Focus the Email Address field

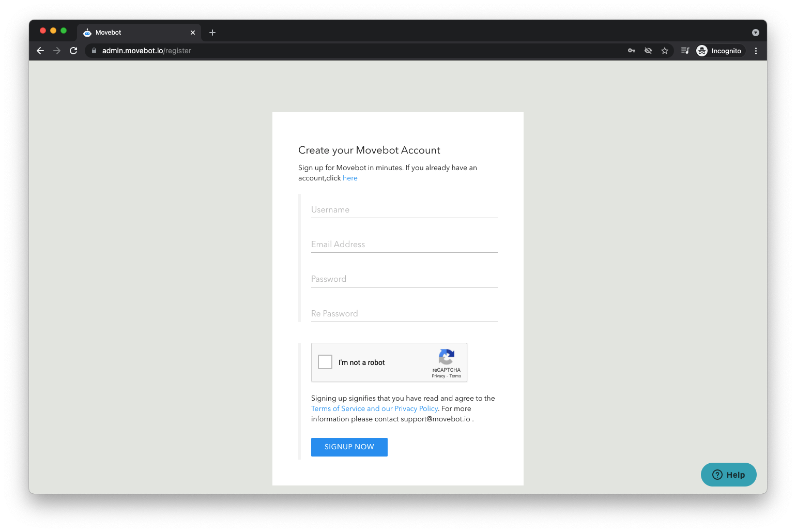[404, 245]
